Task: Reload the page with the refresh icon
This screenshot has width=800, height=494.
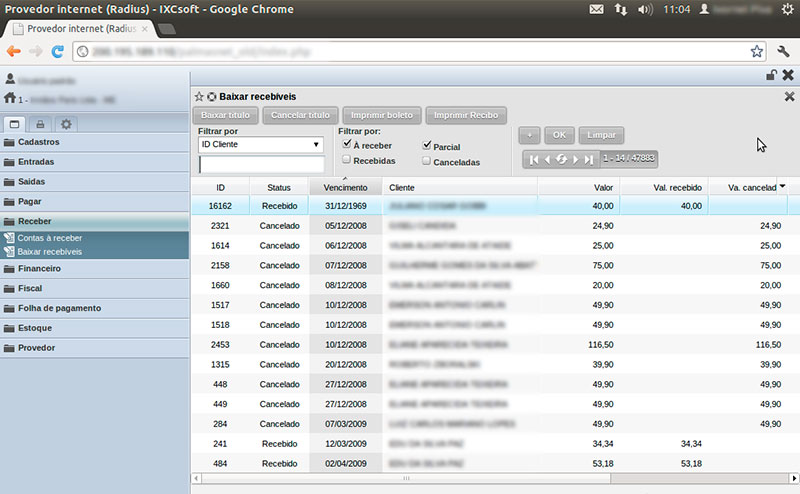Action: click(x=57, y=51)
